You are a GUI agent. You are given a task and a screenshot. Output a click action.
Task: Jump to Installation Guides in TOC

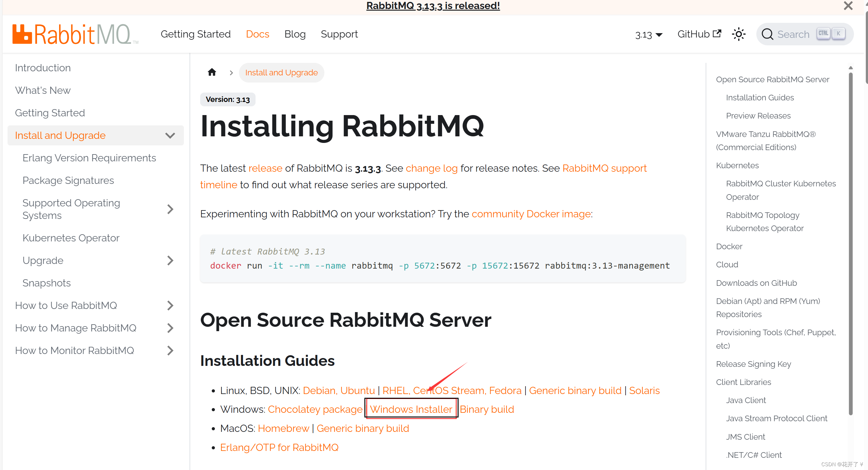tap(760, 98)
